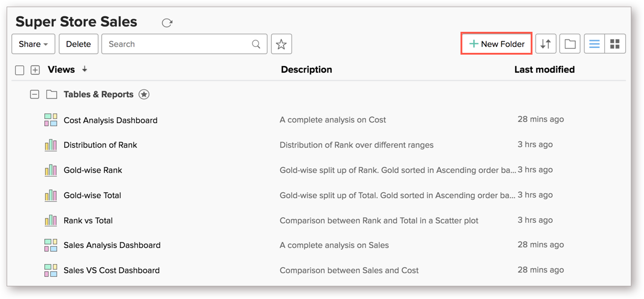The height and width of the screenshot is (299, 644).
Task: Switch to list view layout
Action: (594, 44)
